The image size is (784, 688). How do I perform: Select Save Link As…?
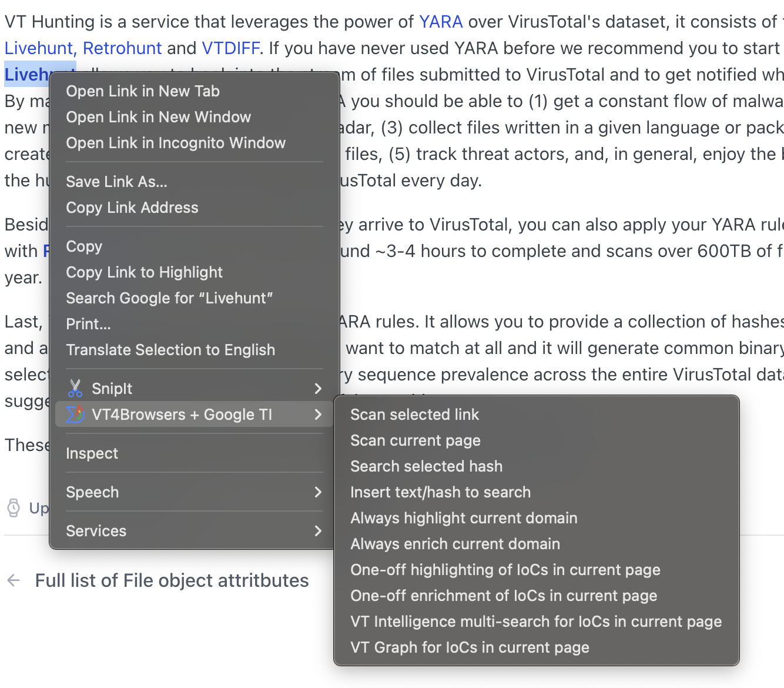tap(195, 182)
